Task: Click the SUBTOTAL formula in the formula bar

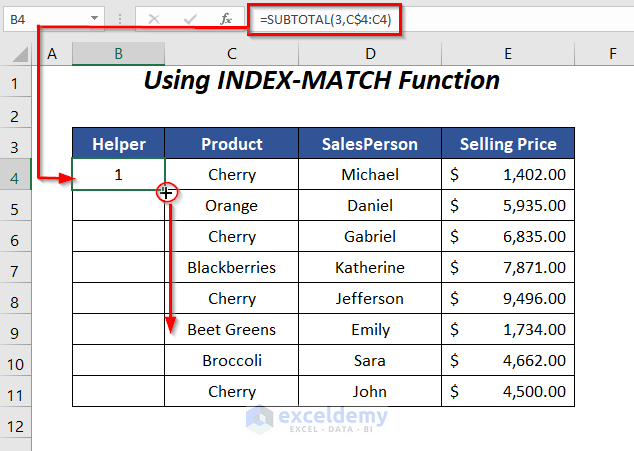Action: [x=324, y=18]
